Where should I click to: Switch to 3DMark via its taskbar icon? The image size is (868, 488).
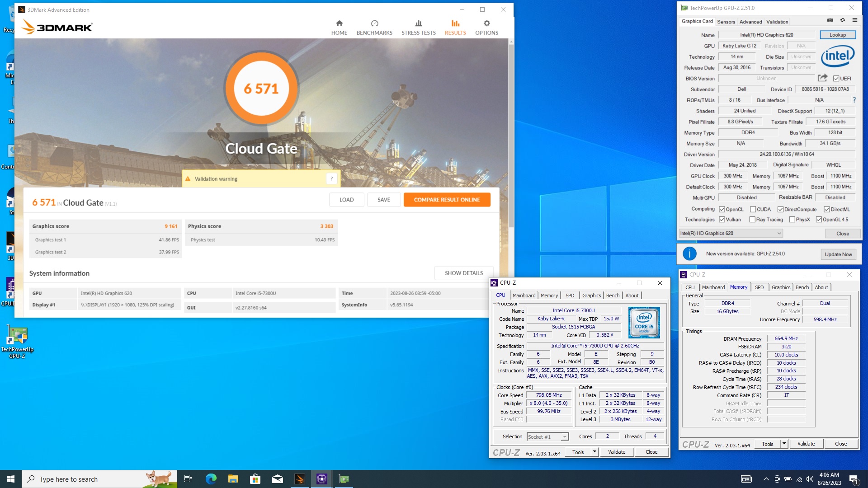coord(300,479)
